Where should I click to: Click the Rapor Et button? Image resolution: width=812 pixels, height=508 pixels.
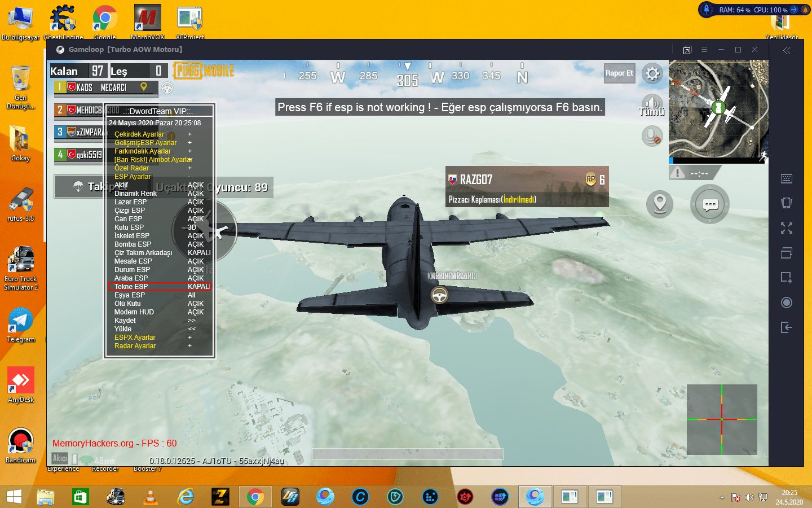[x=619, y=73]
